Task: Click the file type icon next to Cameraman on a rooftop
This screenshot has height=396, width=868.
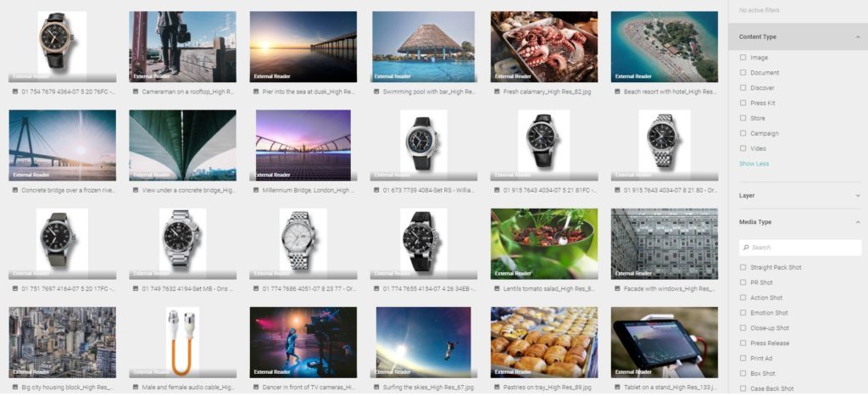Action: tap(136, 92)
